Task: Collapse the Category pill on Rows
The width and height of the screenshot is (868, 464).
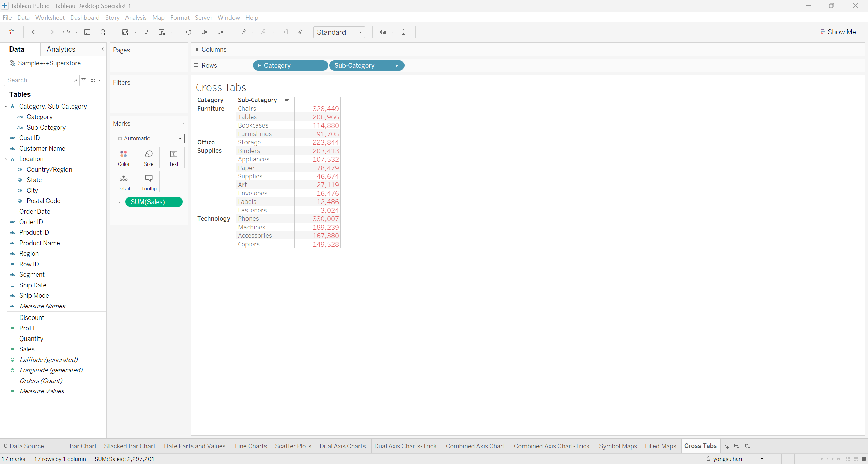Action: click(x=260, y=65)
